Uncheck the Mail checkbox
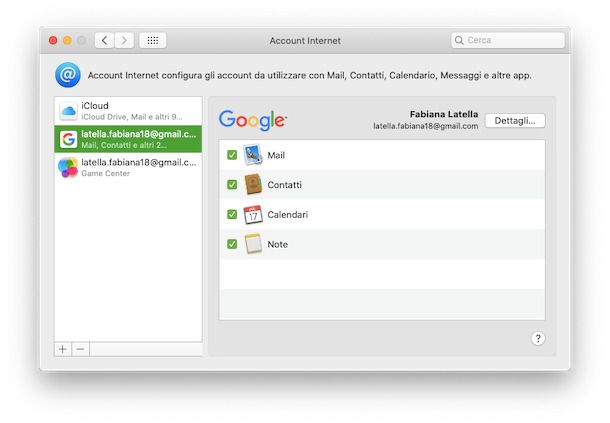The width and height of the screenshot is (610, 423). tap(232, 155)
